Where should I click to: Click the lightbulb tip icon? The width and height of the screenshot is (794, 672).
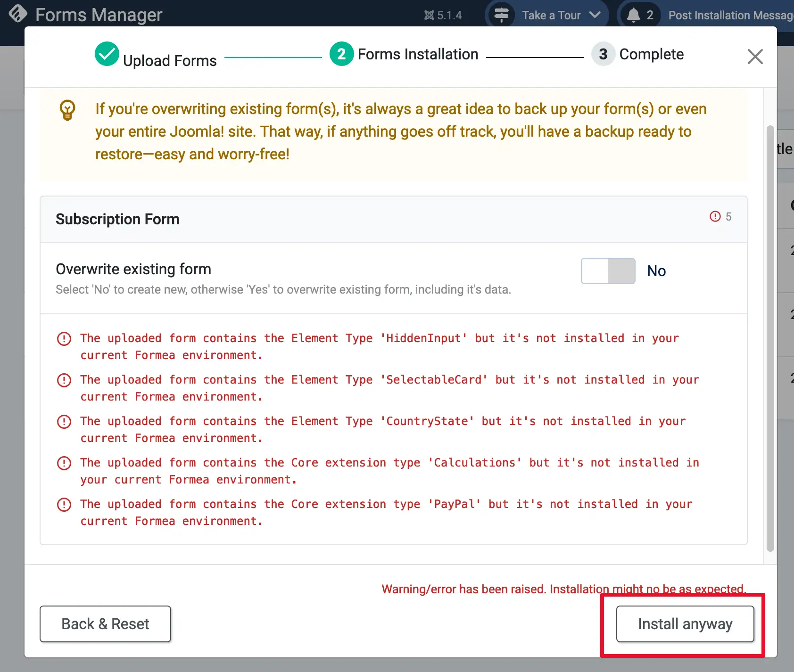pyautogui.click(x=67, y=110)
